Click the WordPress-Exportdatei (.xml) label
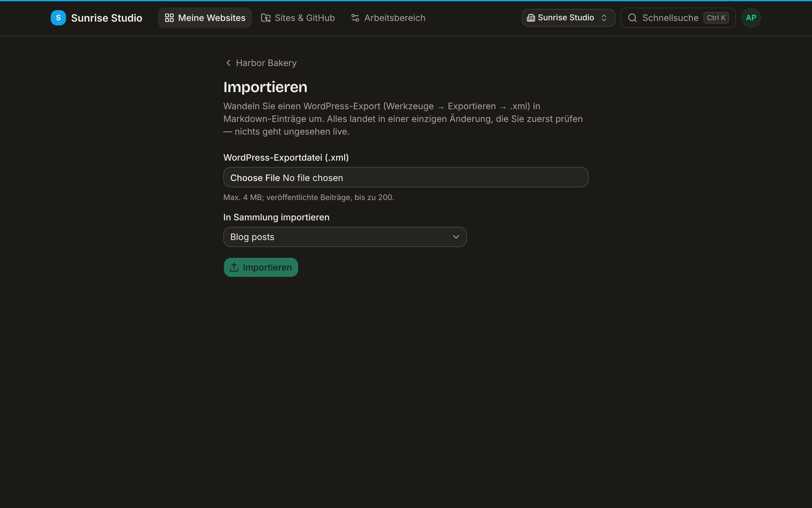Screen dimensions: 812x508 click(x=286, y=157)
